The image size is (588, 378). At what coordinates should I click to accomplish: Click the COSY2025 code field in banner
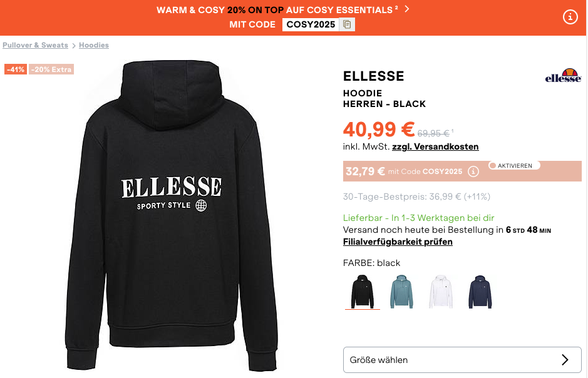pos(311,24)
